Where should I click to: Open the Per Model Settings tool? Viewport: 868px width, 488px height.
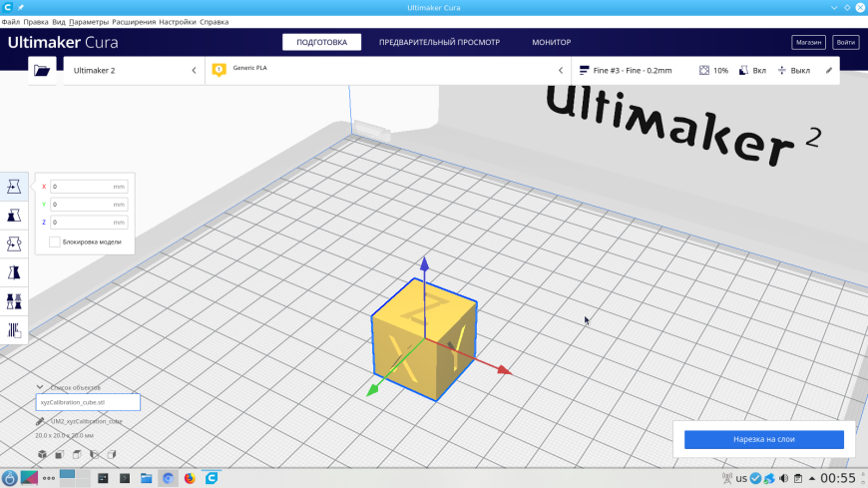tap(14, 302)
